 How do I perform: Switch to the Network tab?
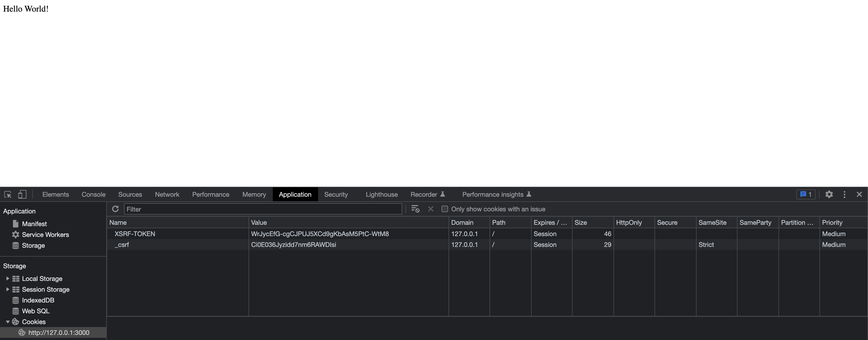point(167,194)
